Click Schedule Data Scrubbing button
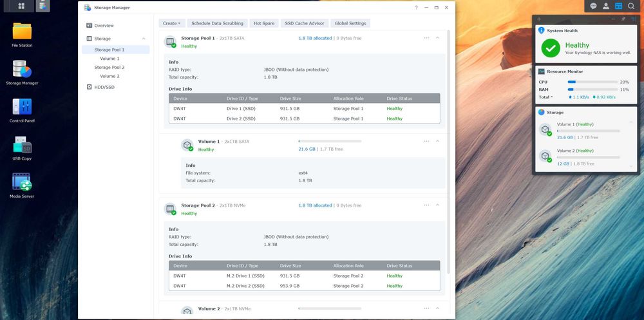This screenshot has width=644, height=320. (217, 23)
